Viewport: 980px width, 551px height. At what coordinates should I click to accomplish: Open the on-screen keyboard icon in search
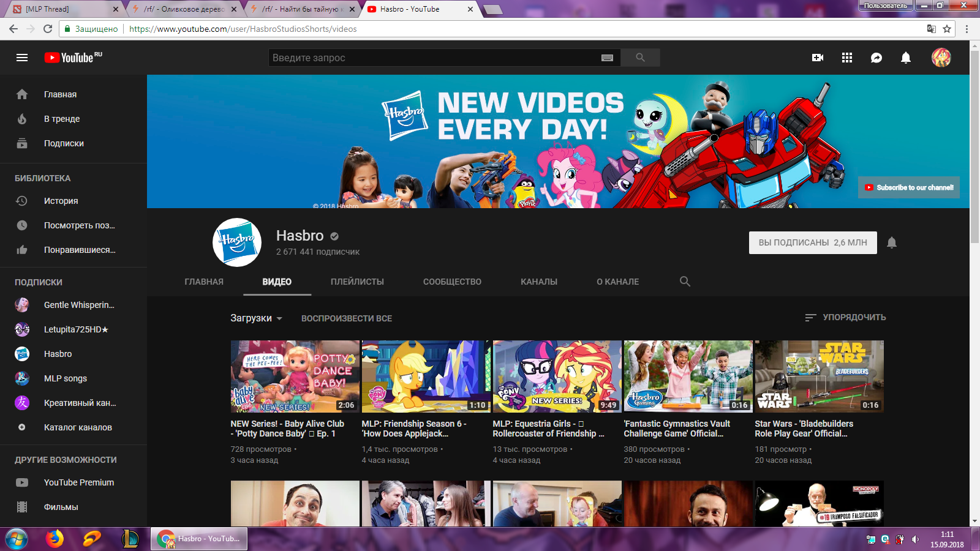607,58
